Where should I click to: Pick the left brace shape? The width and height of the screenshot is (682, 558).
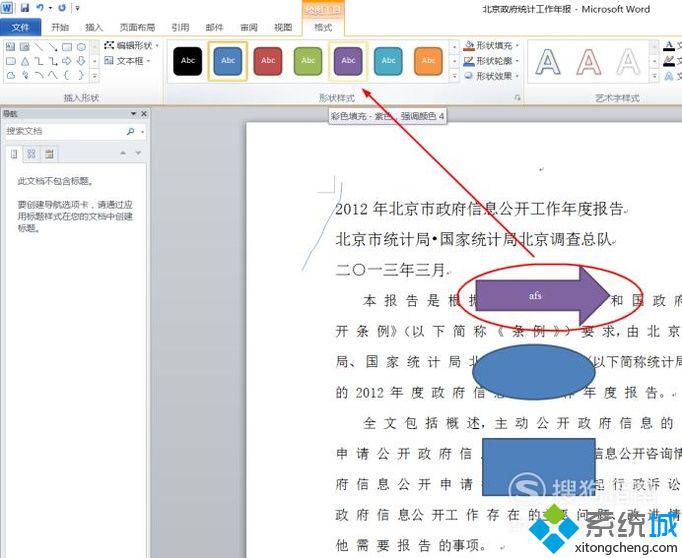(67, 75)
